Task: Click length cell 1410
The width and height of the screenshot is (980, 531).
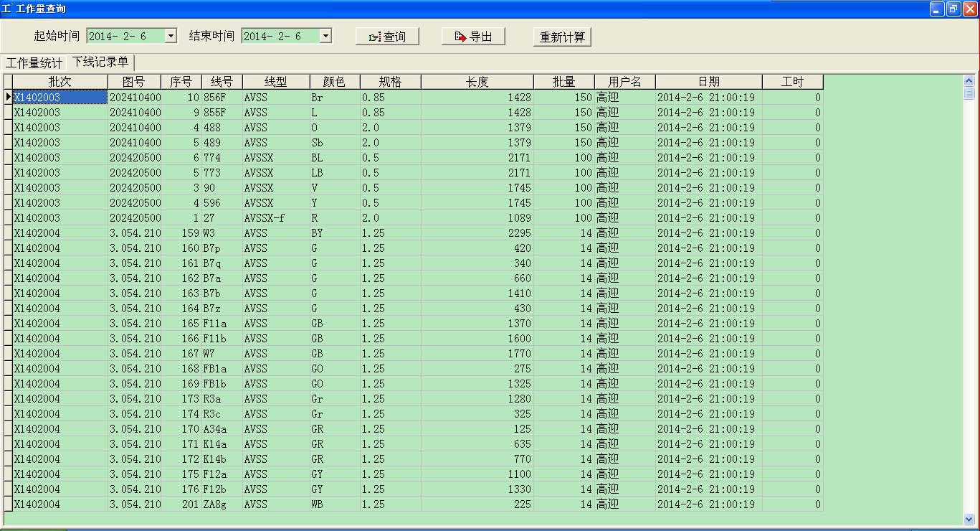Action: 477,293
